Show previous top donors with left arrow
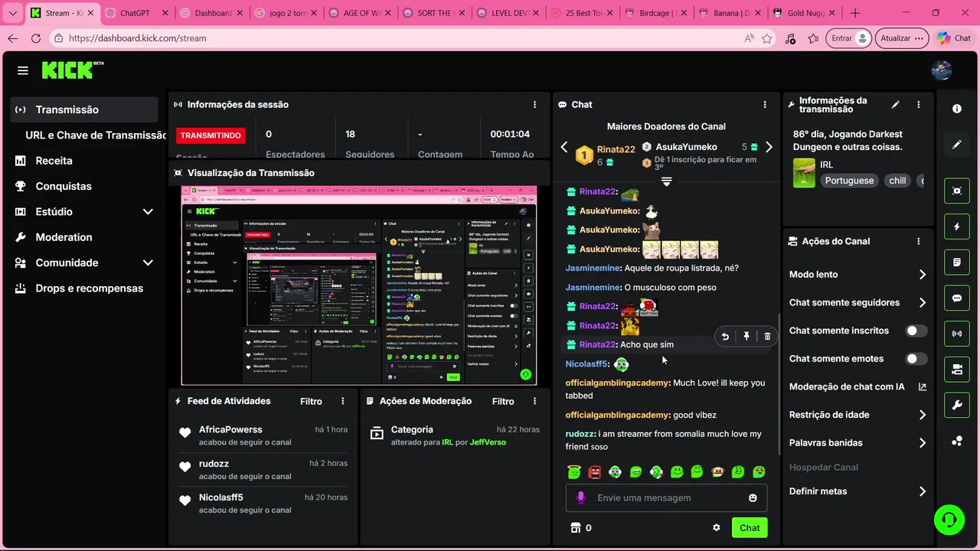This screenshot has height=551, width=980. (x=564, y=147)
